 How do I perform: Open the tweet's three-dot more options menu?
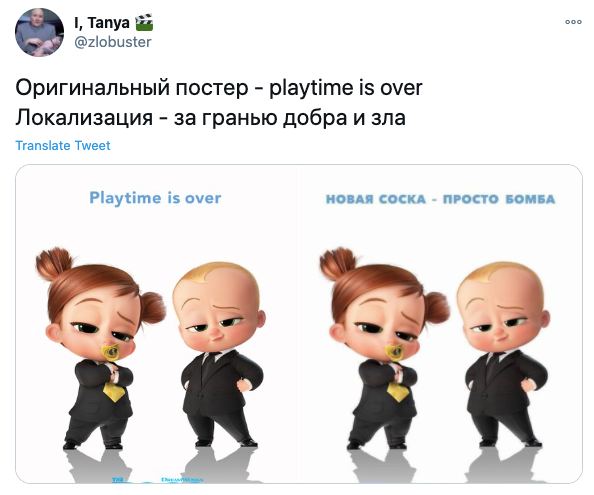tap(573, 22)
